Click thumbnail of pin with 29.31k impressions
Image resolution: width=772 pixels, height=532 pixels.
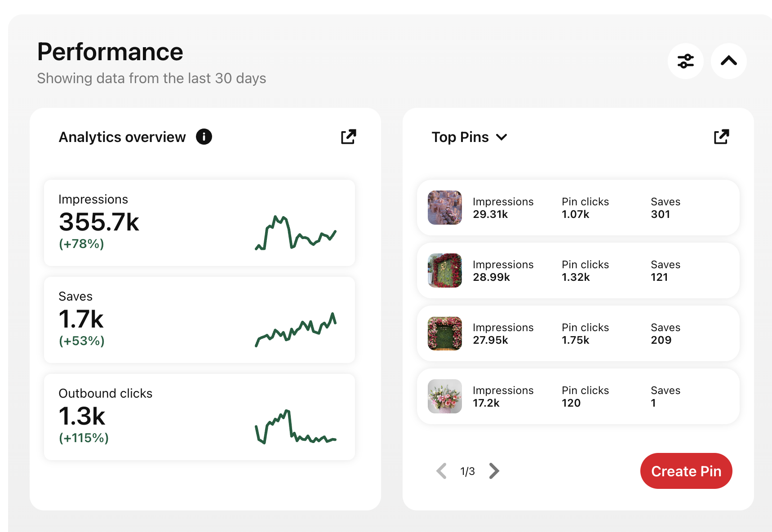444,208
